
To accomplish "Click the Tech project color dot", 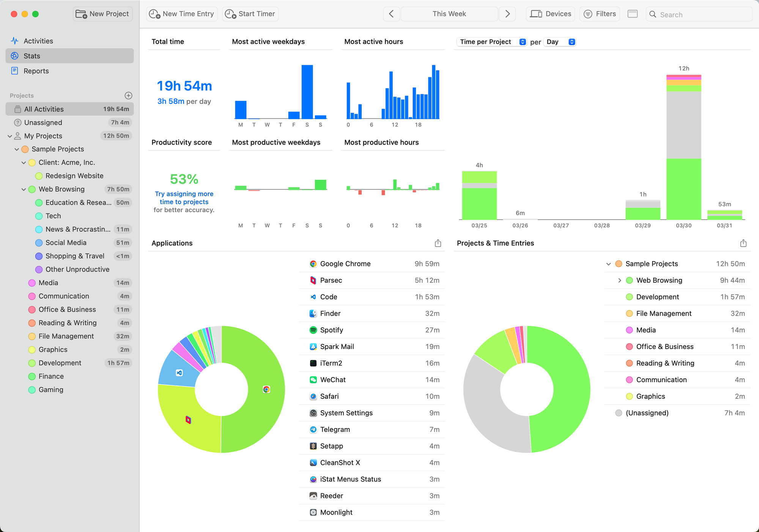I will [39, 216].
